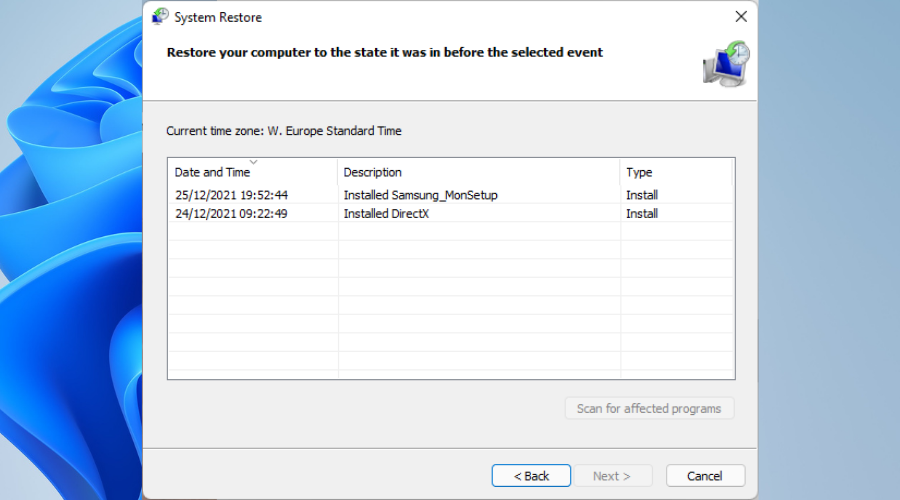Sort restore points by Date and Time
900x500 pixels.
[x=212, y=172]
